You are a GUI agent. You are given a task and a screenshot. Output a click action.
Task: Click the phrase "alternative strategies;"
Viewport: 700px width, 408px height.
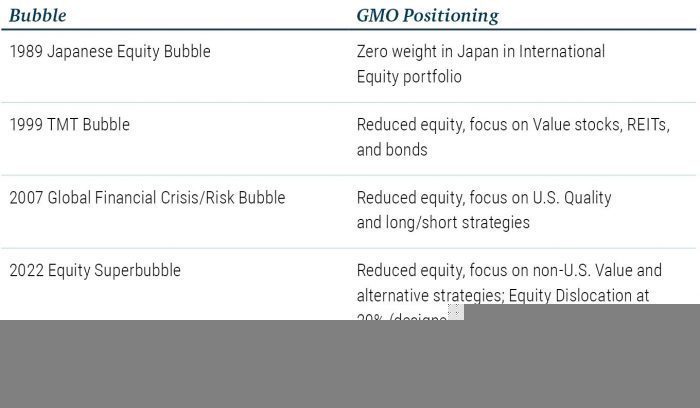[x=430, y=296]
